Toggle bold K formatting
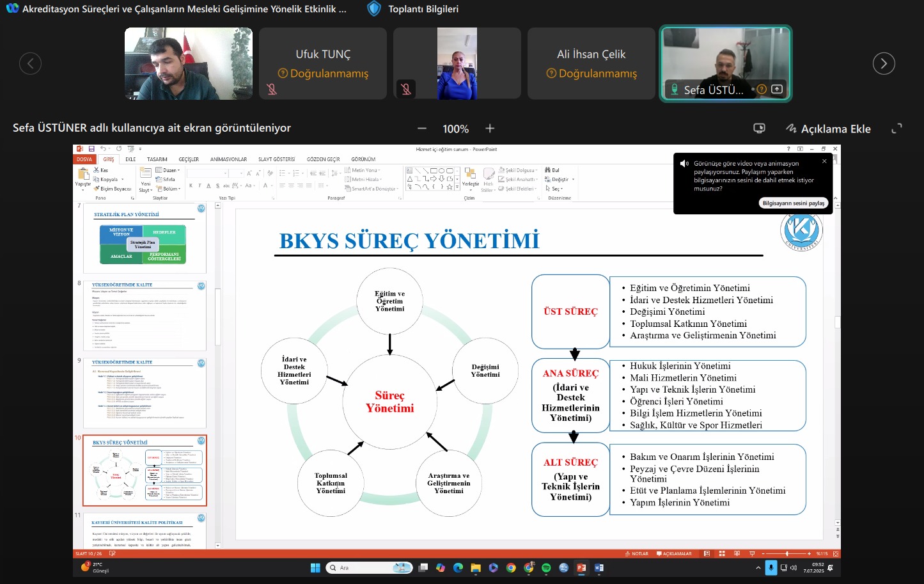Screen dimensions: 924x584 tap(191, 185)
